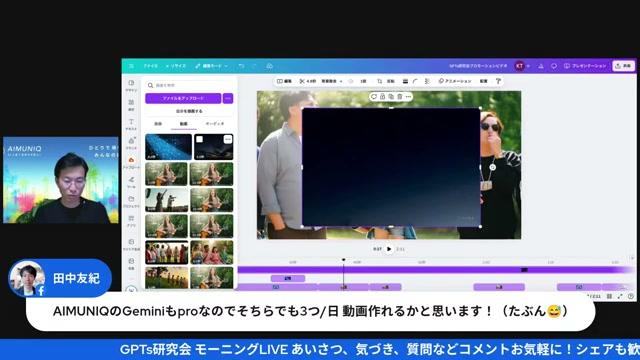Expand the dropdown arrow beside 背景除去
The width and height of the screenshot is (640, 360).
pos(341,81)
